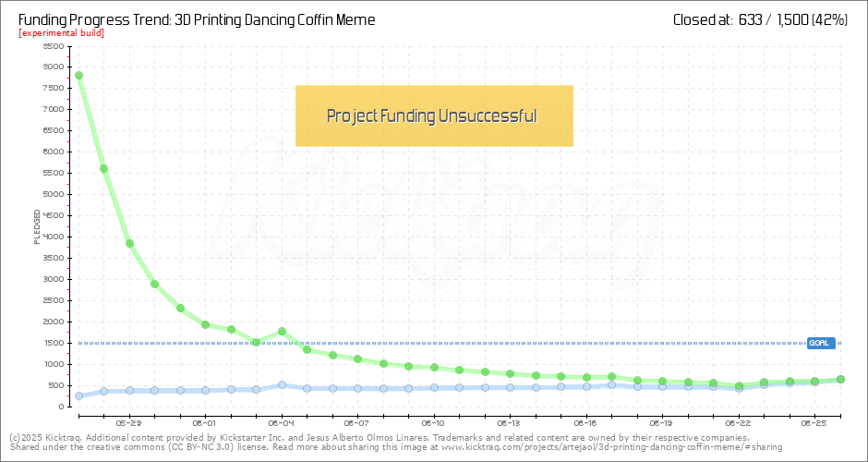Select the first blue data point at far left
868x462 pixels.
point(79,395)
